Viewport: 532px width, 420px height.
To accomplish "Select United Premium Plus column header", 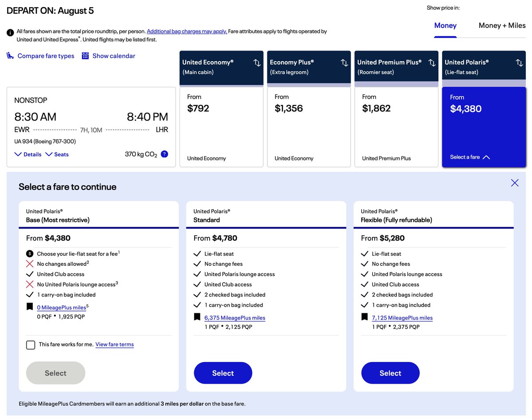I will pyautogui.click(x=396, y=68).
